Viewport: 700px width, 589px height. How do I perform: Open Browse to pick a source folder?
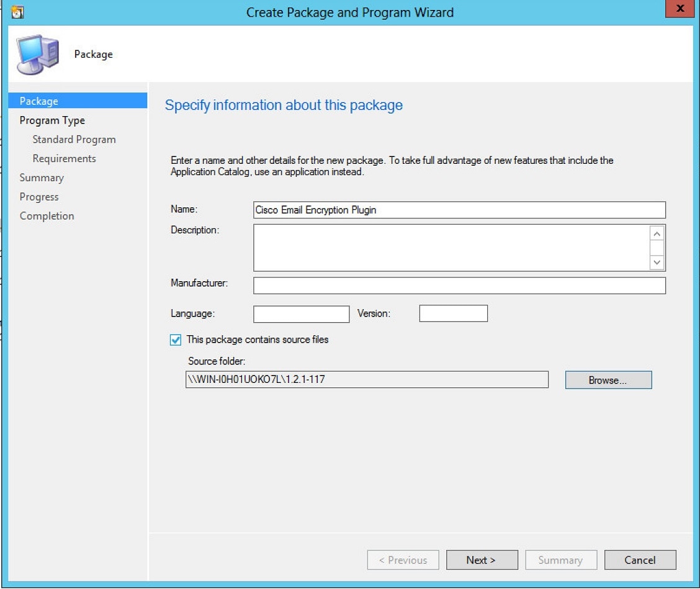[608, 379]
